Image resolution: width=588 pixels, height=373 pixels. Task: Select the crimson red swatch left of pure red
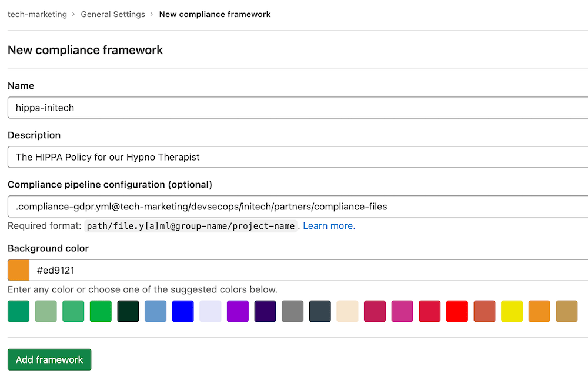(x=429, y=311)
